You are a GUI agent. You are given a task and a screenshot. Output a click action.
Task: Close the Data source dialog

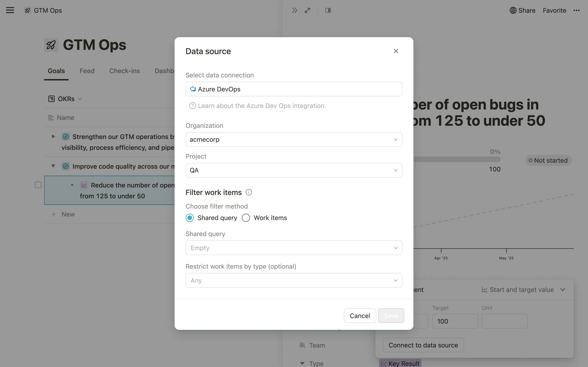(x=396, y=51)
